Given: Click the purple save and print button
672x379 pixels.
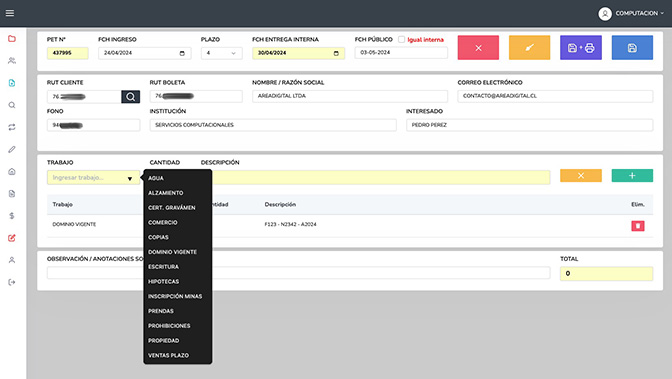Looking at the screenshot, I should tap(581, 48).
